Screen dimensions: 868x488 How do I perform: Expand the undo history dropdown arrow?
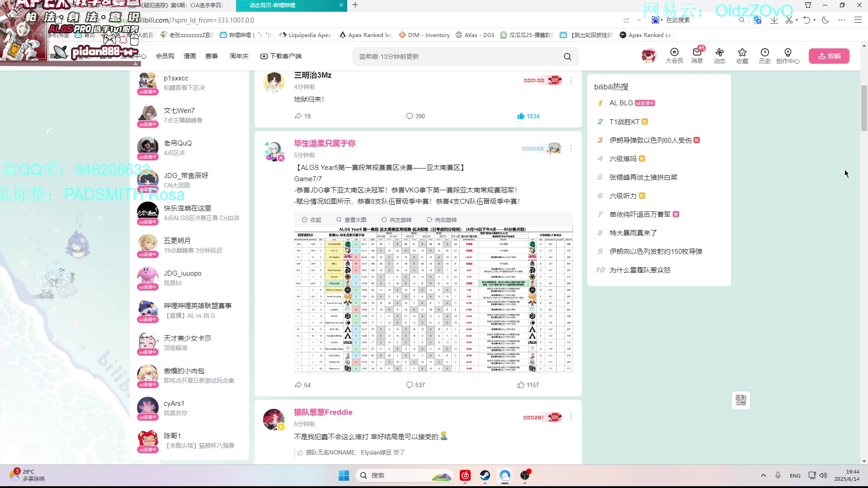click(x=814, y=20)
